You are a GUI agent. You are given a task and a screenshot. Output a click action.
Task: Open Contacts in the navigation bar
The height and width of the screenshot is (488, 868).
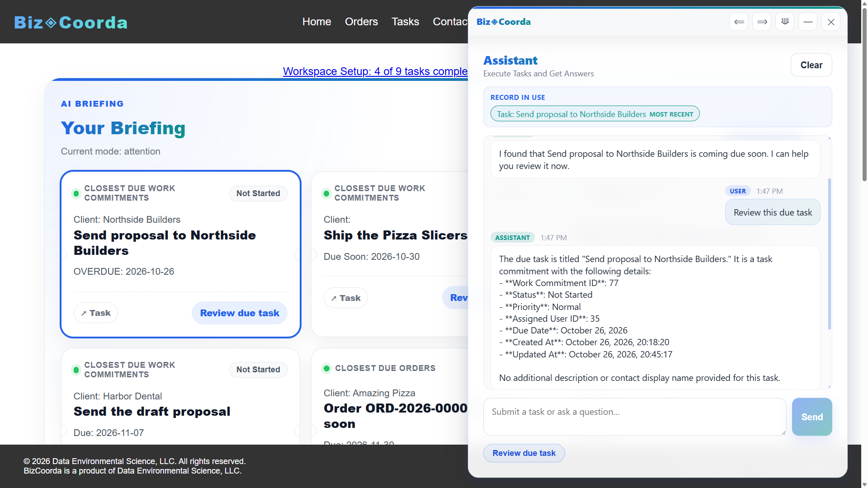pos(450,22)
